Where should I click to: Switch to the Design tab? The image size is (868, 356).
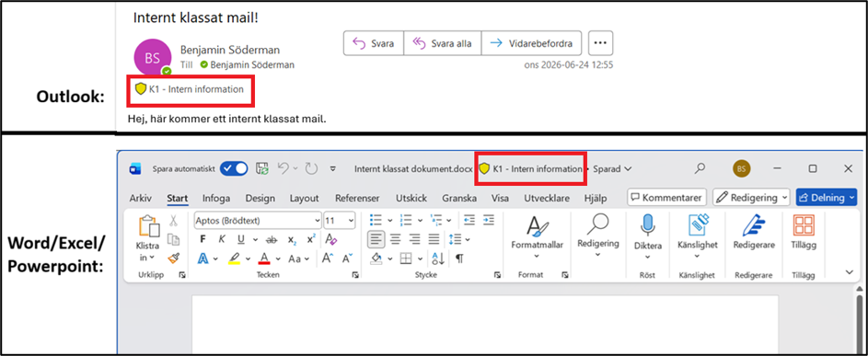coord(260,198)
